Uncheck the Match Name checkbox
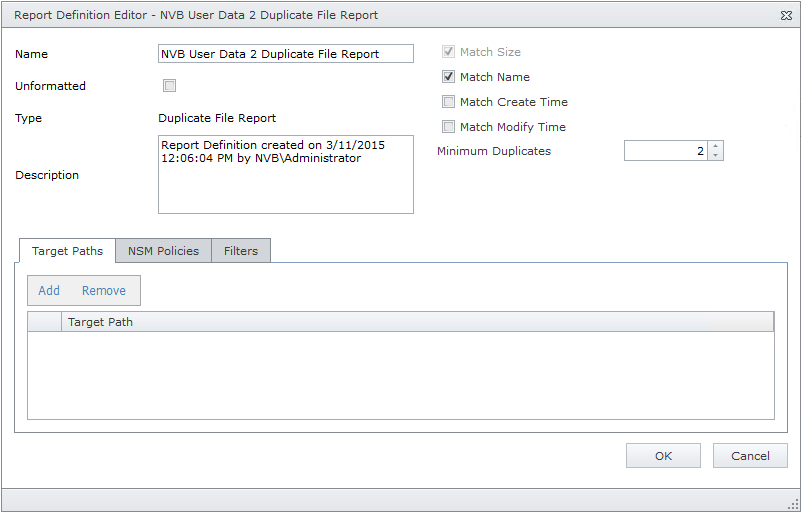This screenshot has height=514, width=803. 448,77
